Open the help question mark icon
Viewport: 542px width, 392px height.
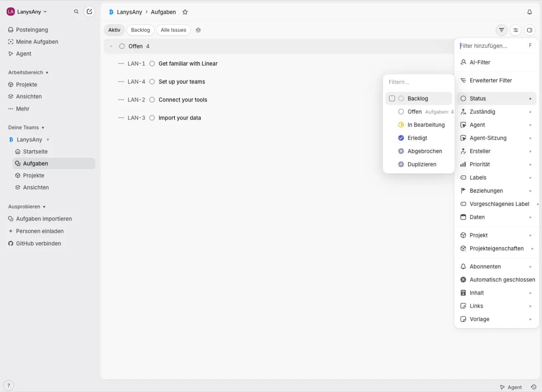pyautogui.click(x=8, y=385)
